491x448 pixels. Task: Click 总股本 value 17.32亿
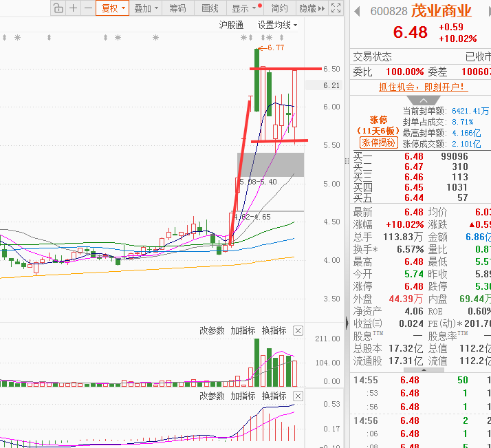406,348
